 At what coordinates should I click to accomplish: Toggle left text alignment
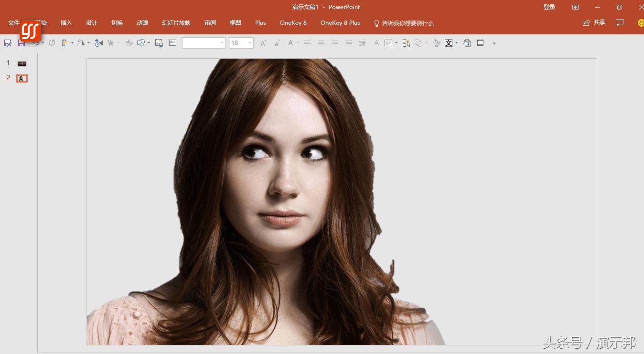click(x=307, y=43)
